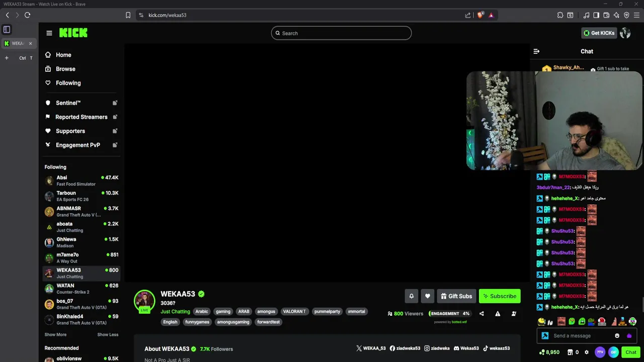This screenshot has width=644, height=362.
Task: Expand following list with Show More
Action: [55, 335]
